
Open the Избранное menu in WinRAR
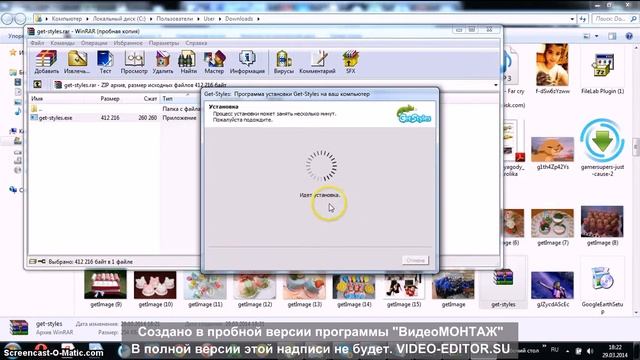(x=128, y=43)
